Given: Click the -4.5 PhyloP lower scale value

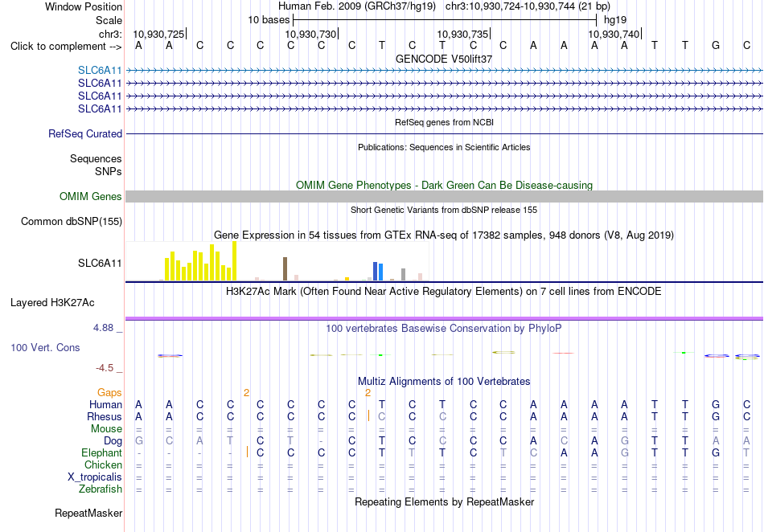Looking at the screenshot, I should (x=105, y=368).
